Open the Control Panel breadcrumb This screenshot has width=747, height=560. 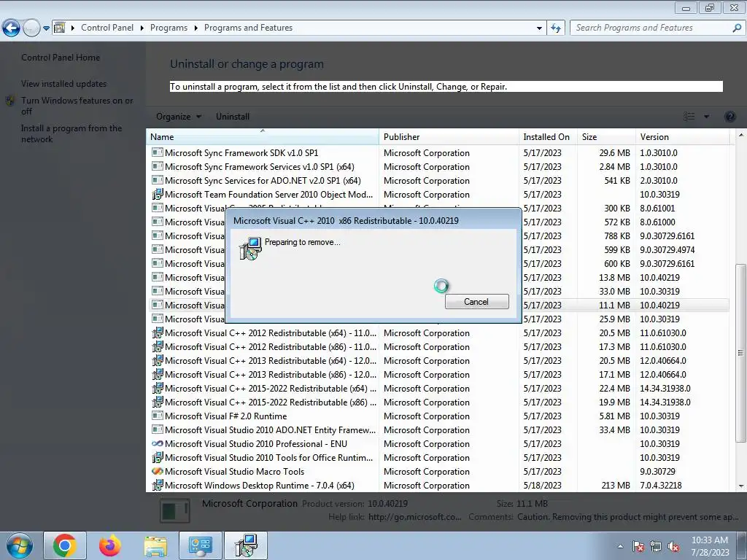coord(107,28)
